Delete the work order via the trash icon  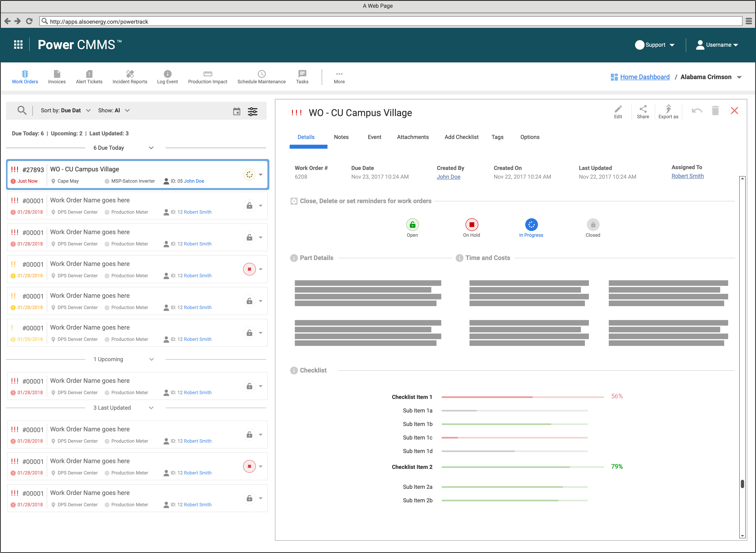pyautogui.click(x=716, y=111)
